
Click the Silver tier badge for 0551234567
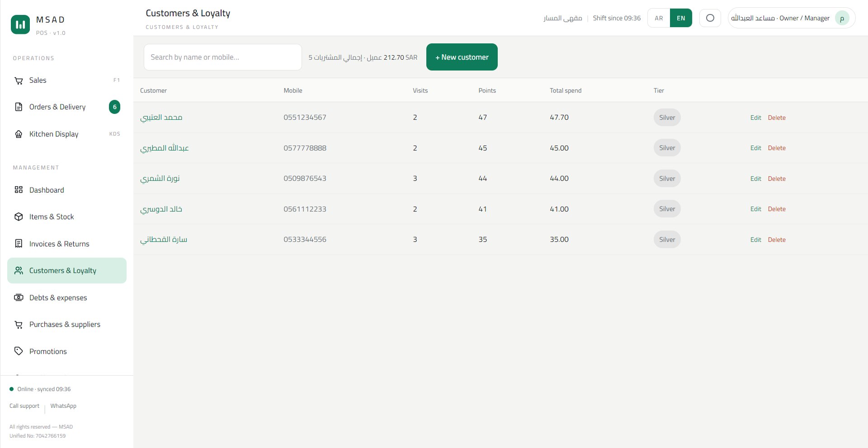click(667, 117)
